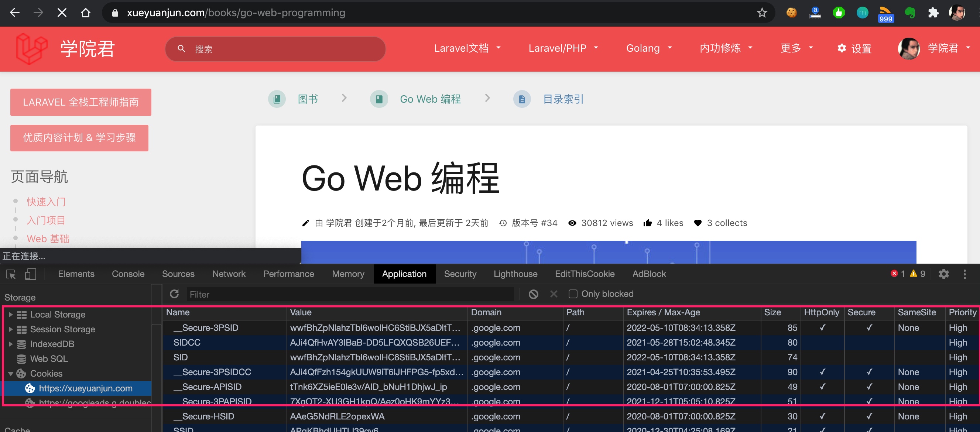Click the Go Web 编程 breadcrumb link
The height and width of the screenshot is (432, 980).
tap(430, 99)
